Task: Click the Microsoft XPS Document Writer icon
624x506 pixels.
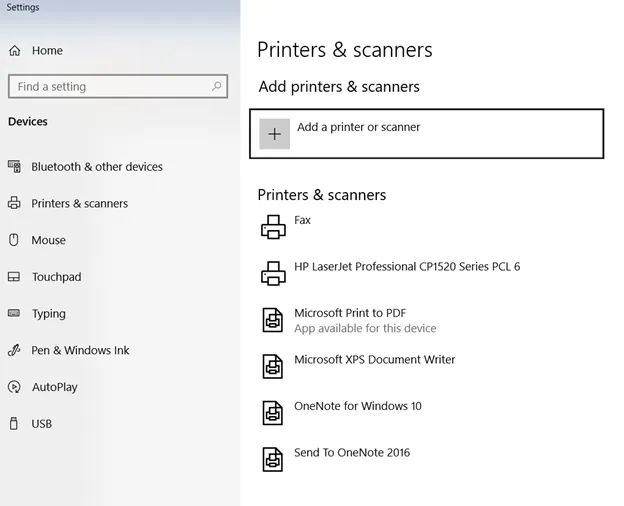Action: [x=273, y=366]
